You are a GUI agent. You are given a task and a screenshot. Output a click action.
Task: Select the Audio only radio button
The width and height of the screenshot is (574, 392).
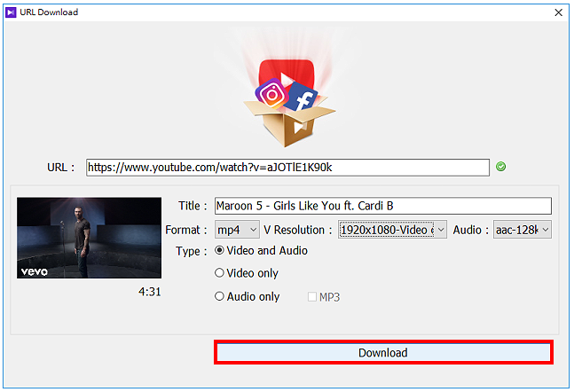tap(248, 296)
